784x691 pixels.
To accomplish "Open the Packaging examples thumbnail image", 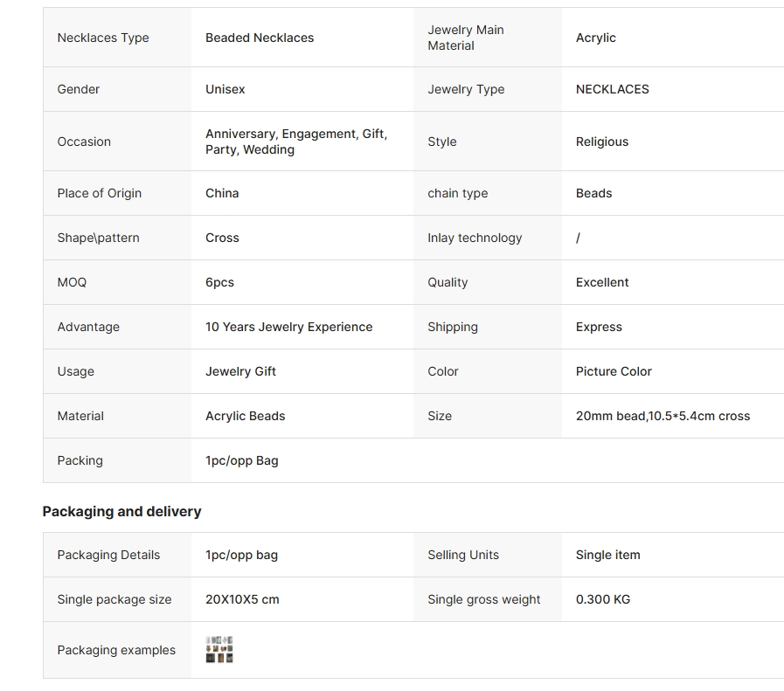I will pos(219,650).
